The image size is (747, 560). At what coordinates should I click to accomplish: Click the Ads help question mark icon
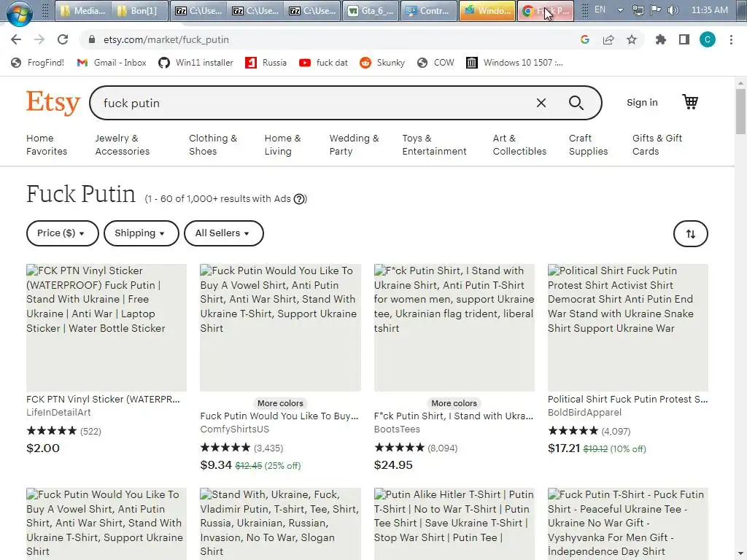pos(299,199)
